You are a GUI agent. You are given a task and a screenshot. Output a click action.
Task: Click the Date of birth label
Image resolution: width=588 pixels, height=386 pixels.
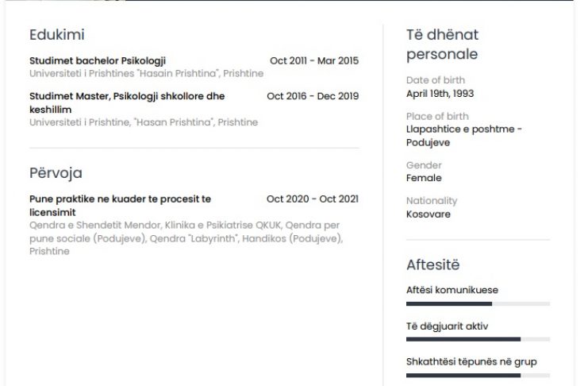(x=436, y=80)
